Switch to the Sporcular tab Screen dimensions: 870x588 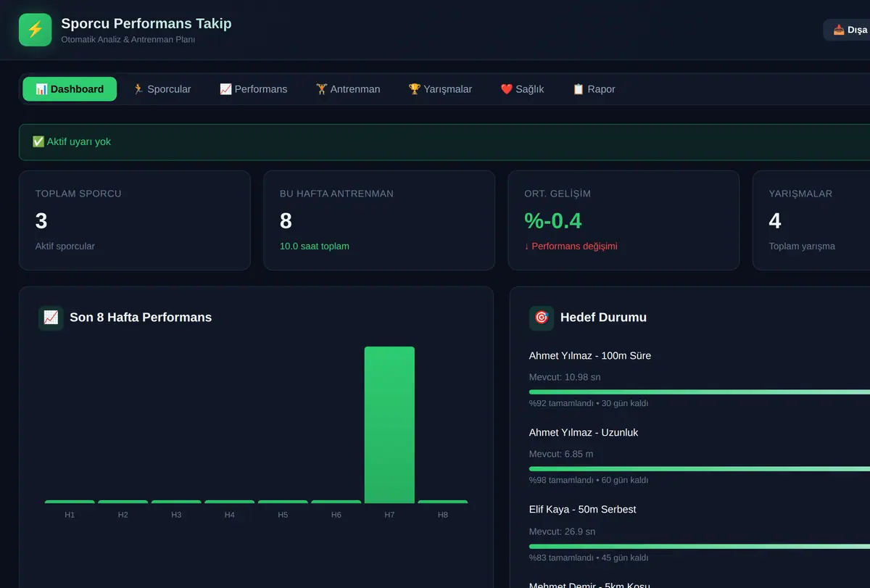point(162,89)
